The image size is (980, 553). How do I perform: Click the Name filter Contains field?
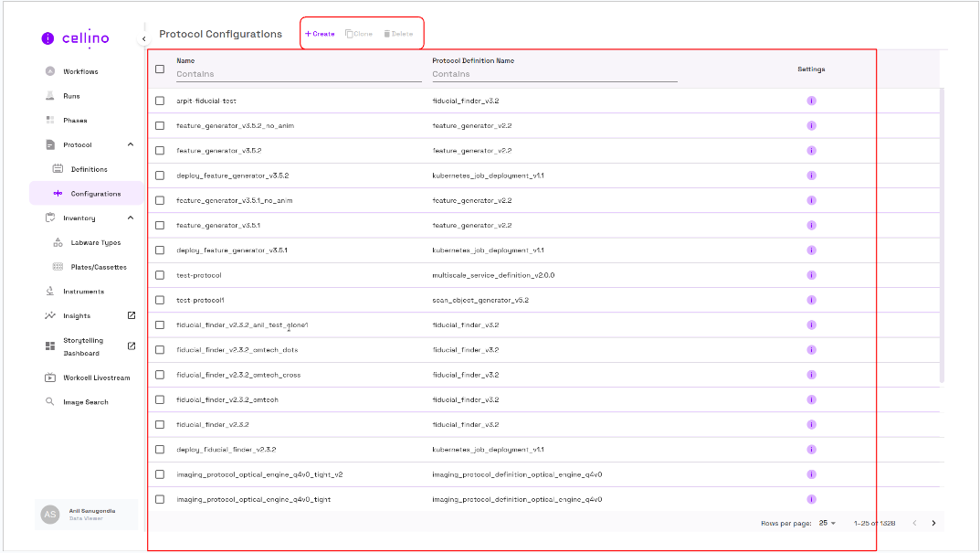click(298, 74)
